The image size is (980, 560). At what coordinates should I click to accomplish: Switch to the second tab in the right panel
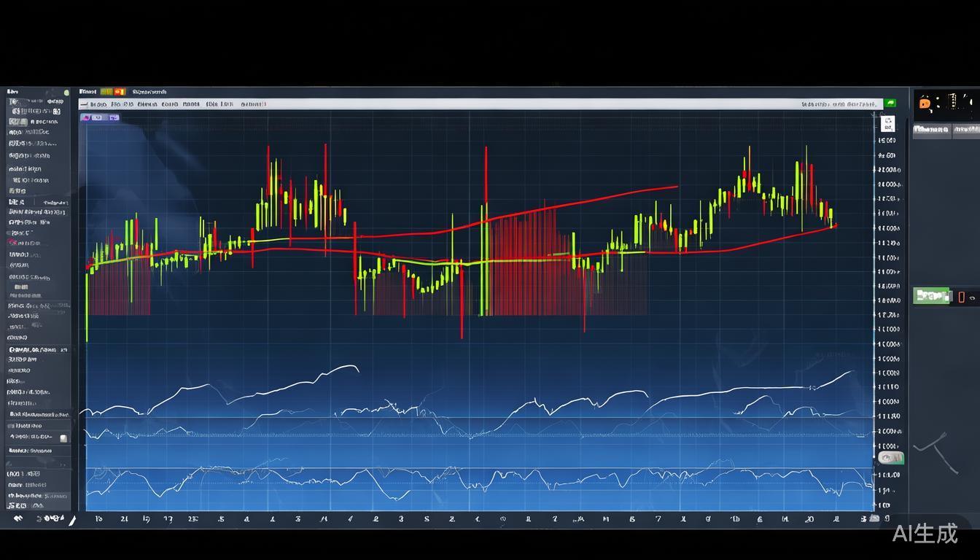[x=966, y=130]
